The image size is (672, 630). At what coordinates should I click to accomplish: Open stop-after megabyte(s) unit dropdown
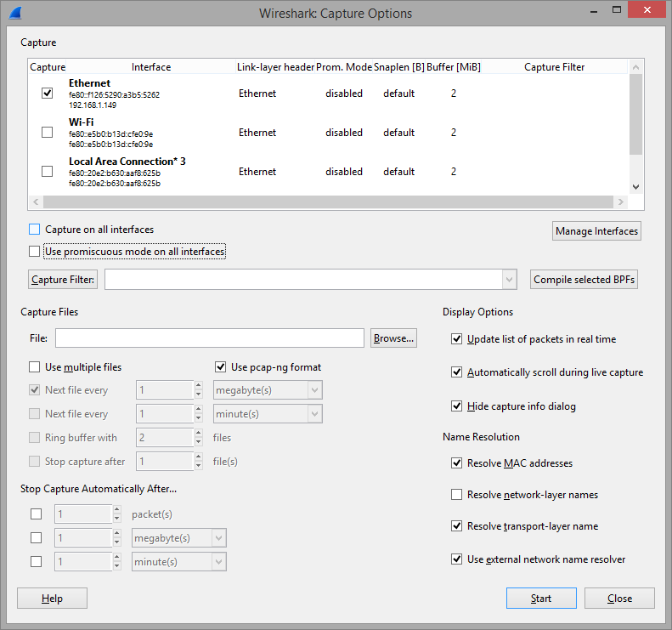(218, 538)
